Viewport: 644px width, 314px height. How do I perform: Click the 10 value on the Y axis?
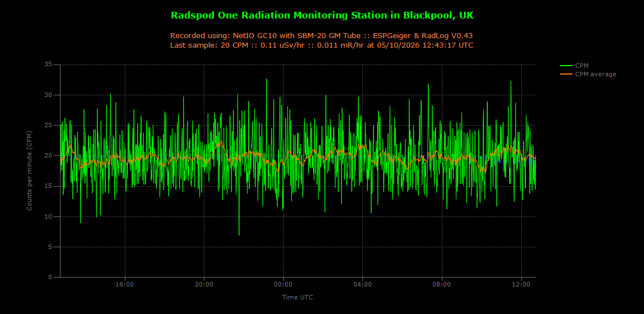49,216
